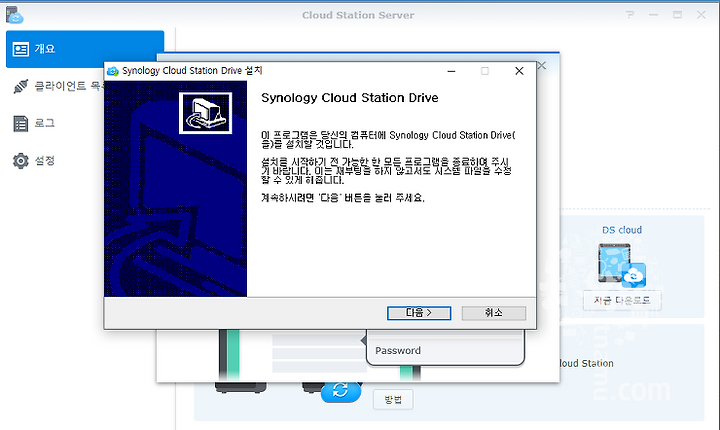The height and width of the screenshot is (430, 720).
Task: Click the Cloud Station Server title text
Action: tap(358, 15)
